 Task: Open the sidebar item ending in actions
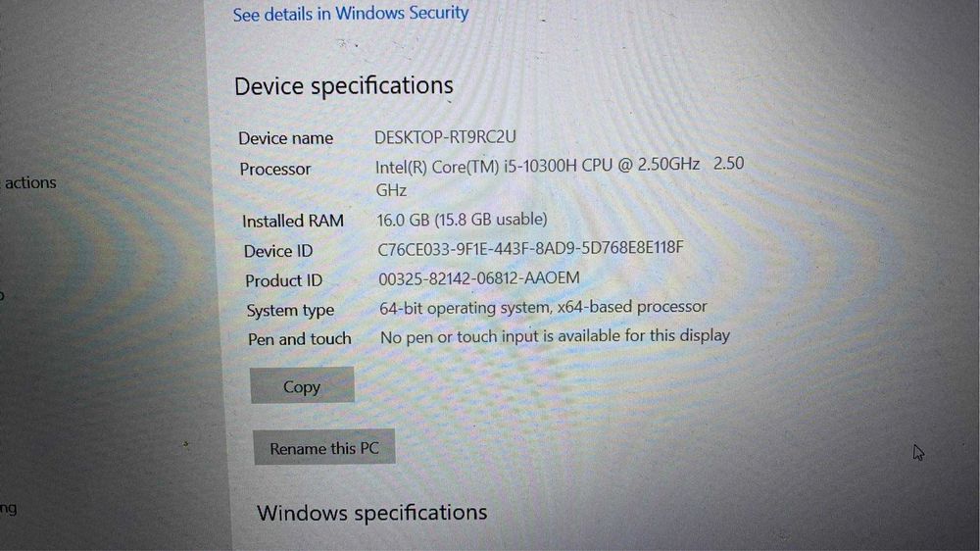(x=28, y=182)
